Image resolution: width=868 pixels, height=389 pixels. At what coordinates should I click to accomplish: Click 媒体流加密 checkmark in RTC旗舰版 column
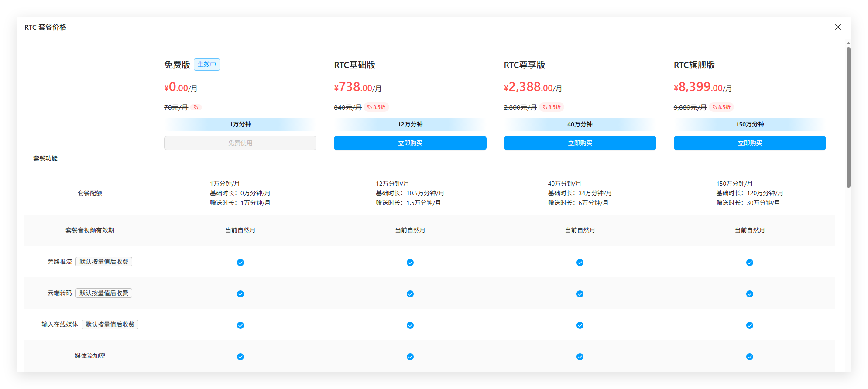(749, 357)
